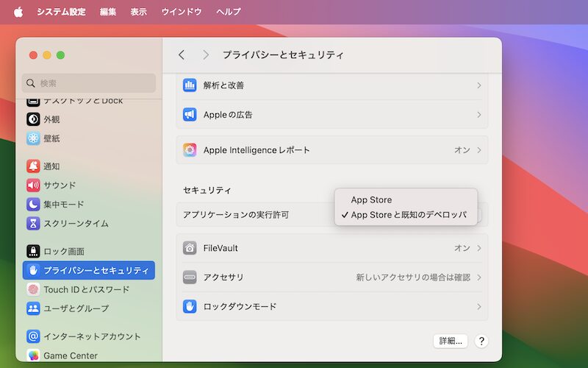Click Appleの広告 megaphone icon

coord(190,115)
